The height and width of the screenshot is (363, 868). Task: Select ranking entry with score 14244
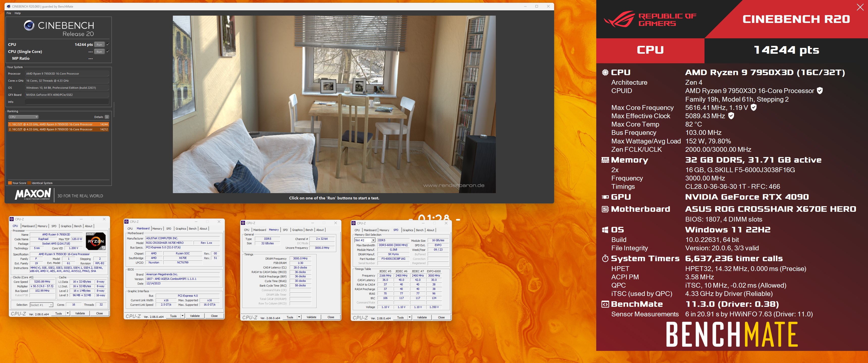click(x=58, y=124)
